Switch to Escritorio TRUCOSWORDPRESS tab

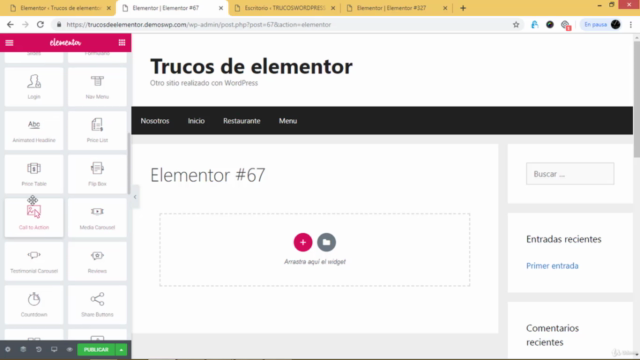point(285,8)
